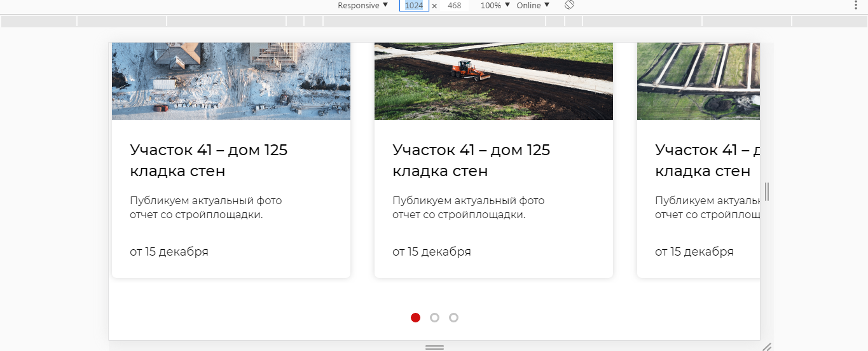868x351 pixels.
Task: Click "от 15 декабря" in the third card
Action: point(694,251)
